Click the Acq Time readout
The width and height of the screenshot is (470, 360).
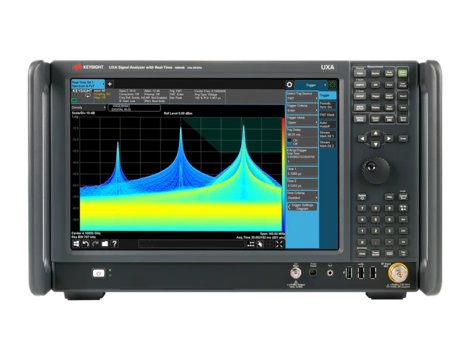point(260,237)
